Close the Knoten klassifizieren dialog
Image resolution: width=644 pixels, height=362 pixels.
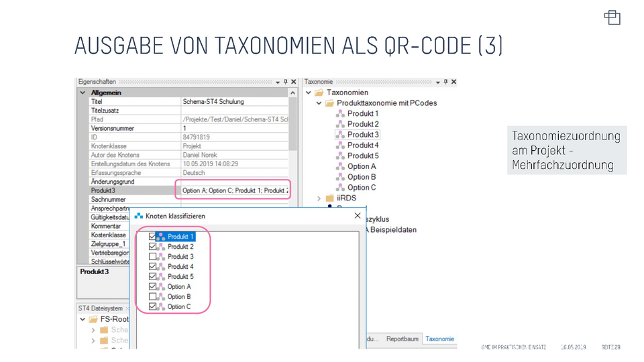click(x=357, y=216)
